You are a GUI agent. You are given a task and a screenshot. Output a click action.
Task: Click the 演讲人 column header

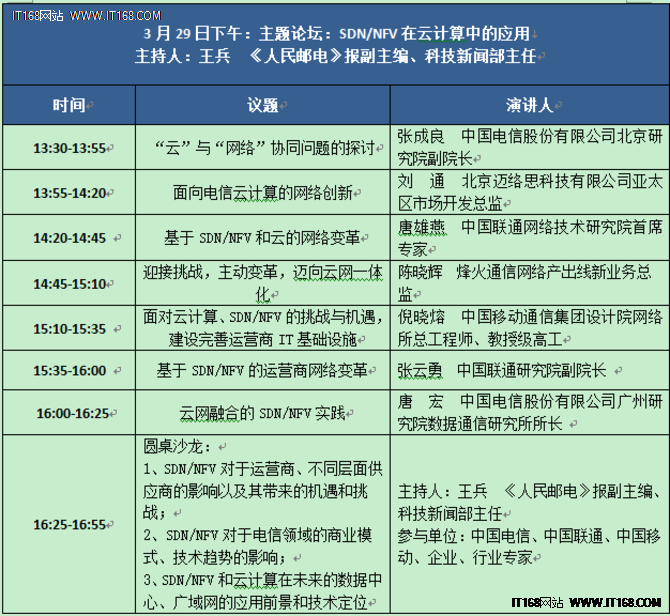coord(530,105)
